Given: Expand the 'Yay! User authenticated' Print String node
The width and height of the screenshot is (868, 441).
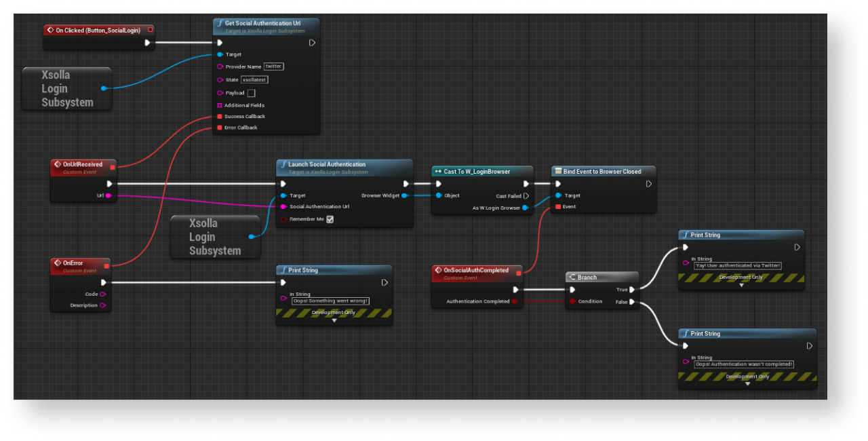Looking at the screenshot, I should point(741,285).
